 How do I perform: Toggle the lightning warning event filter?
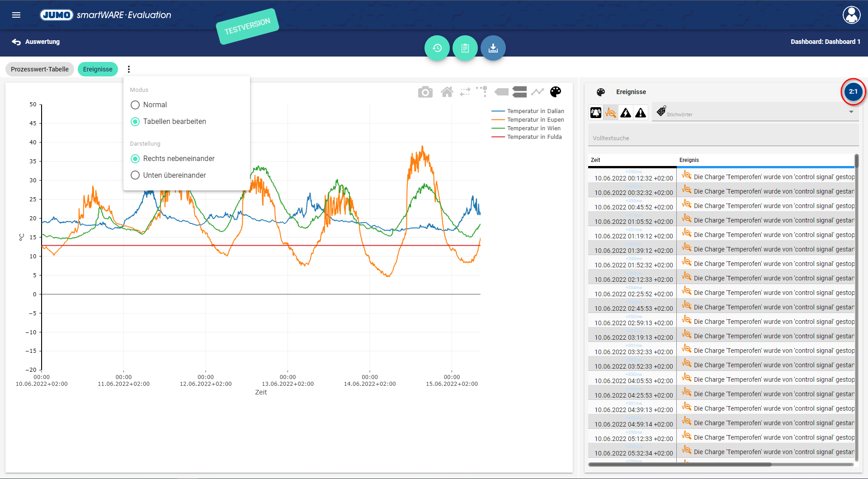point(626,113)
